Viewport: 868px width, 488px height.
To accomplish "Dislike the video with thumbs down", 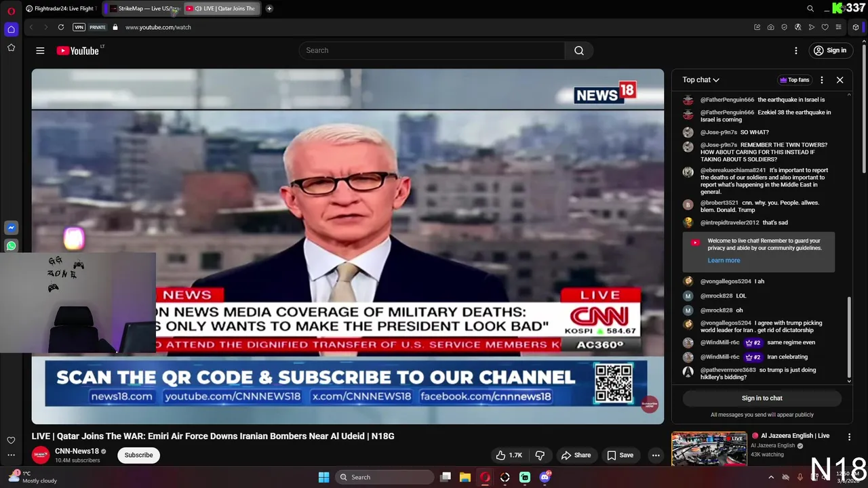I will click(540, 455).
